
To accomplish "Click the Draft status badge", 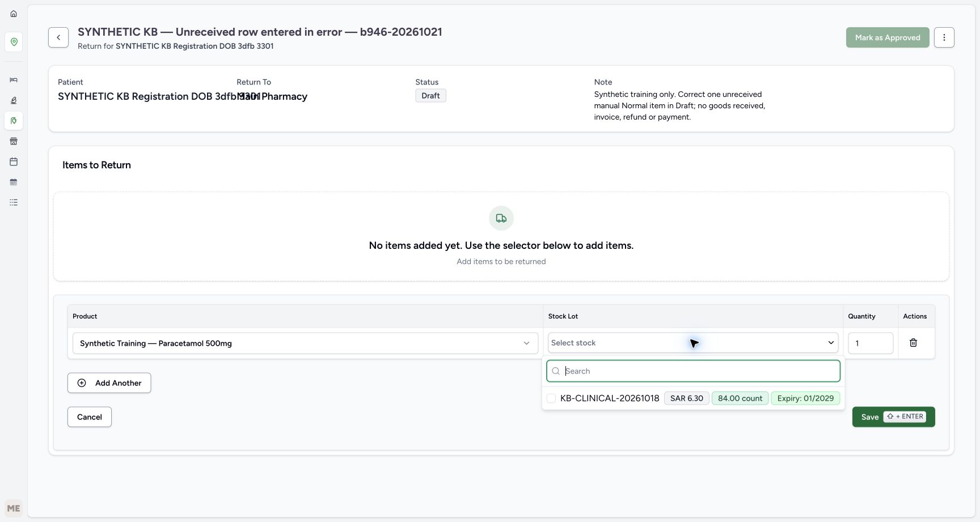I will point(431,96).
